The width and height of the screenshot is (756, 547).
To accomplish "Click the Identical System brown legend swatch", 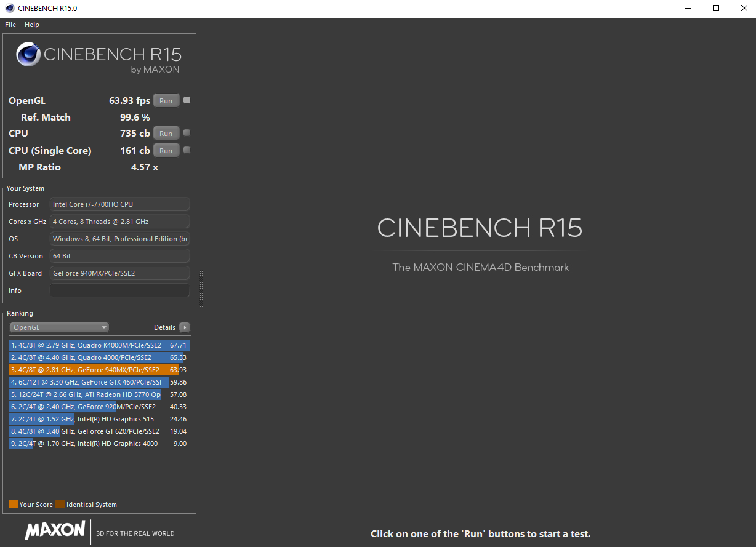I will pyautogui.click(x=60, y=505).
